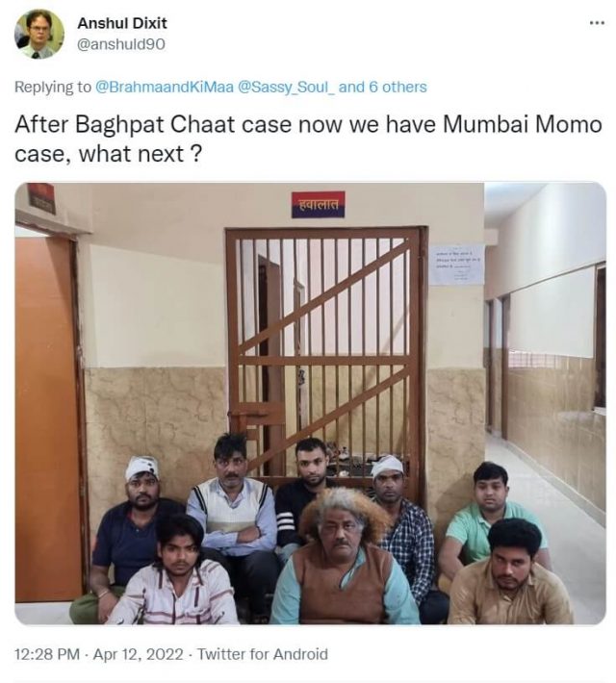Click the 12:28 PM timestamp
Viewport: 616px width, 683px height.
pos(47,654)
